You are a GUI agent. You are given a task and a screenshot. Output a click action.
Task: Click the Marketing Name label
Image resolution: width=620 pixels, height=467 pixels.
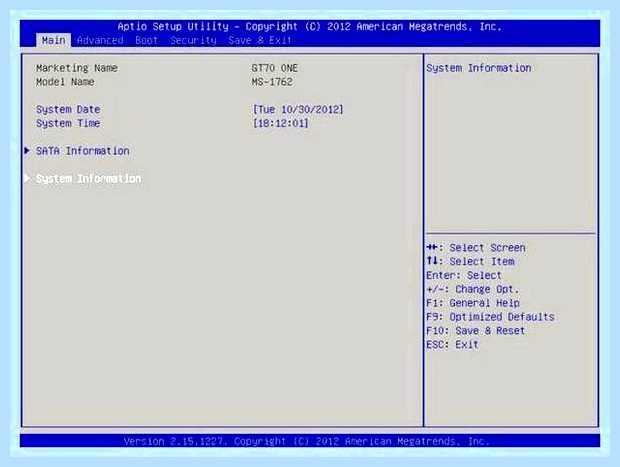77,68
